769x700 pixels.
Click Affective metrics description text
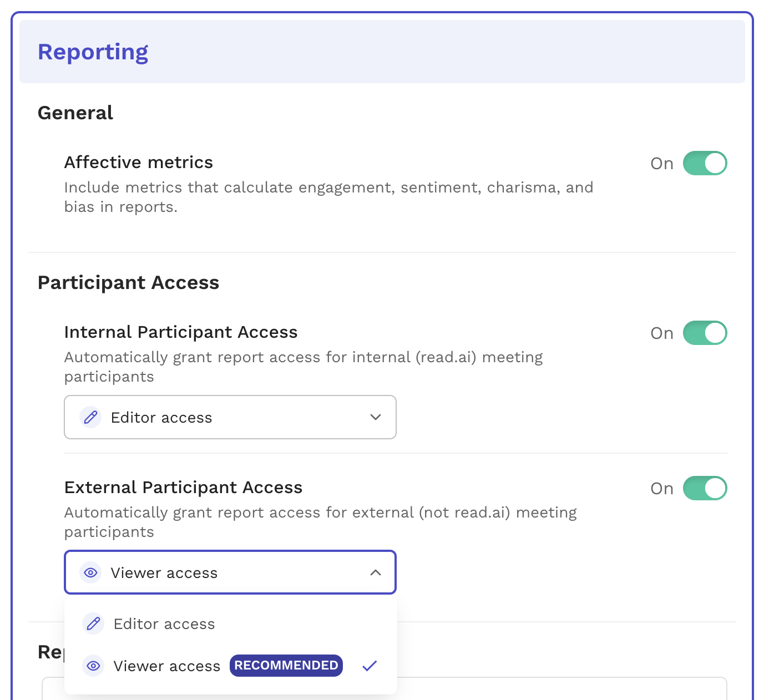[328, 197]
